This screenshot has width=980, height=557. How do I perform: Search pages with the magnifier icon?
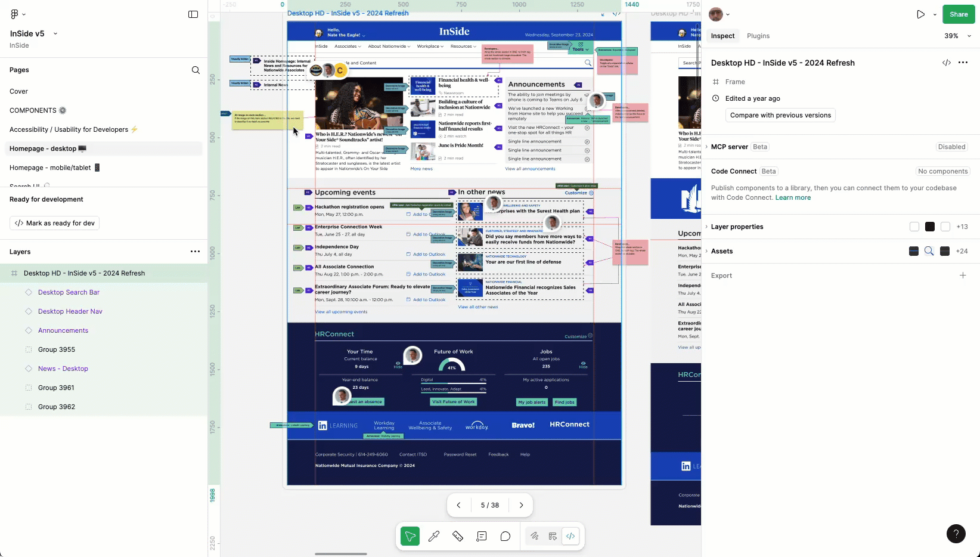coord(196,70)
